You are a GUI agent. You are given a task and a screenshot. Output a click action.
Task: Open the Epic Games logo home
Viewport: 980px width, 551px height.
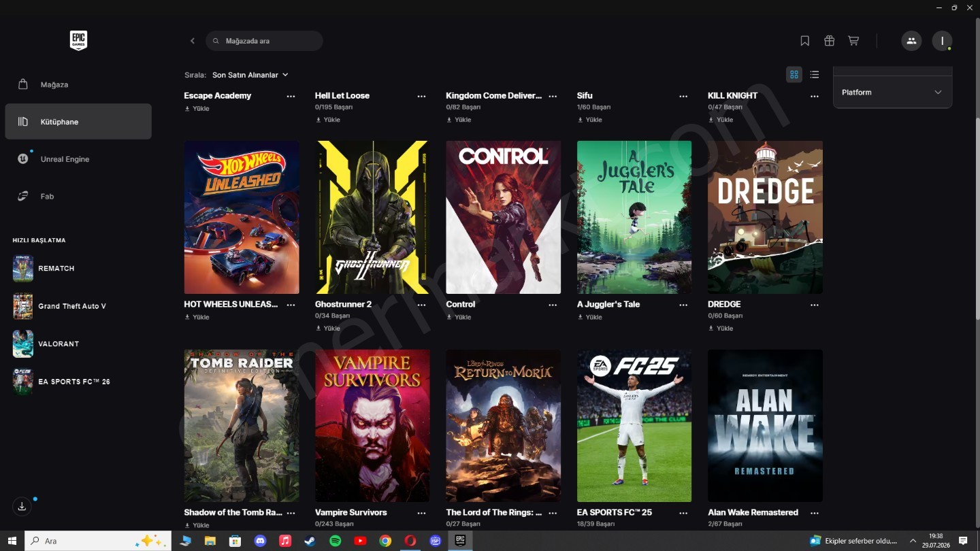pos(78,41)
